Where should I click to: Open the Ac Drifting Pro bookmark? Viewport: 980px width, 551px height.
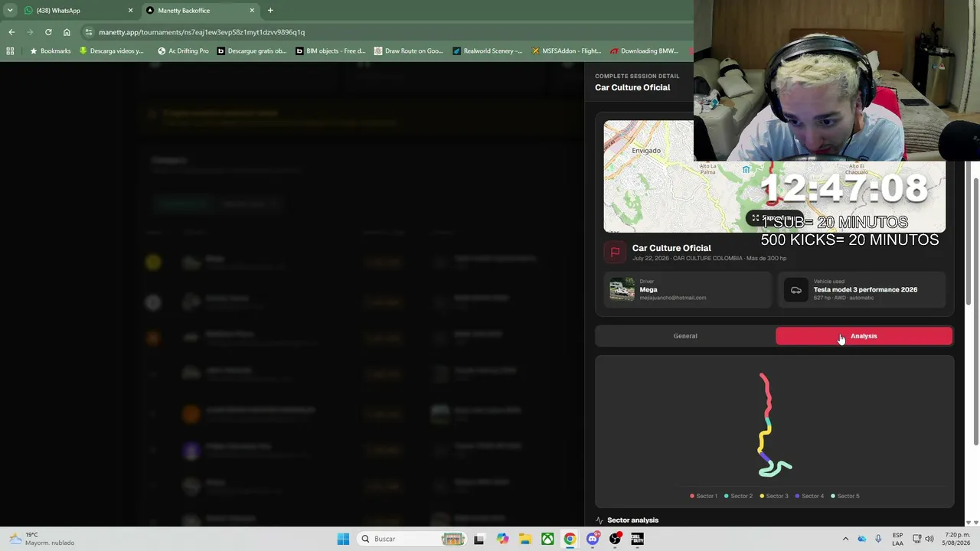tap(183, 51)
